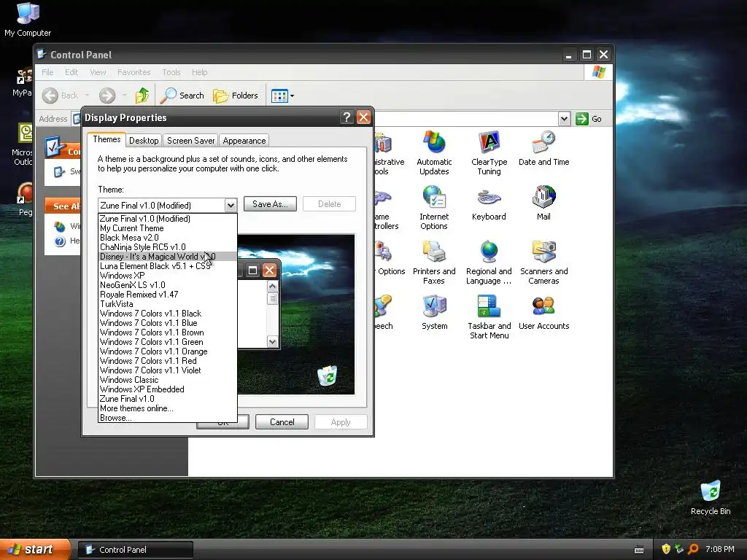Click the magnifier search tray icon
This screenshot has width=747, height=560.
pyautogui.click(x=693, y=549)
